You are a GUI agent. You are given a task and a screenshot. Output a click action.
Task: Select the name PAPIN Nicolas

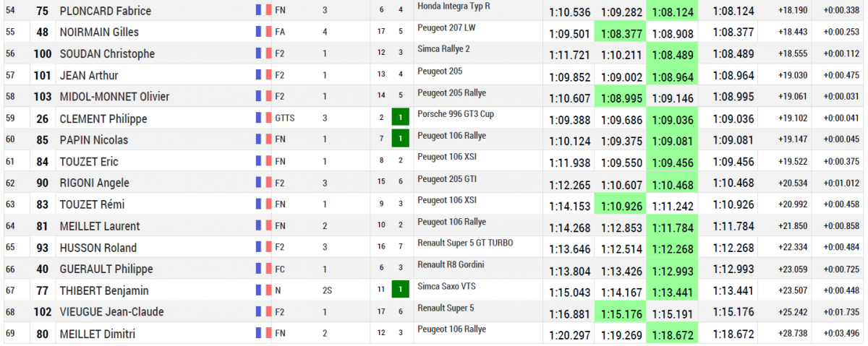tap(95, 140)
